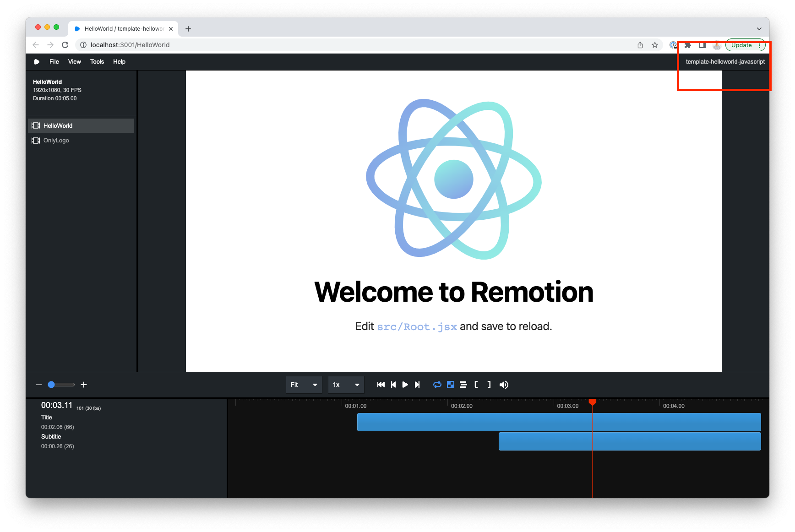Open the Update button's options arrow

tap(760, 45)
